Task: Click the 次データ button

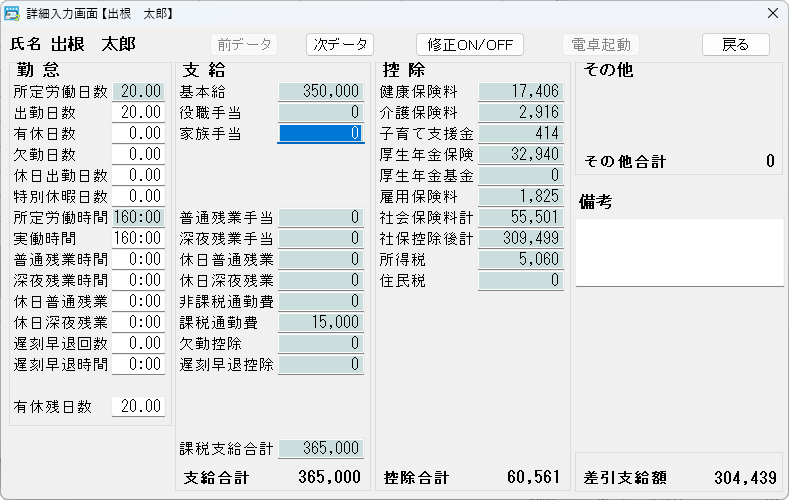Action: (x=340, y=45)
